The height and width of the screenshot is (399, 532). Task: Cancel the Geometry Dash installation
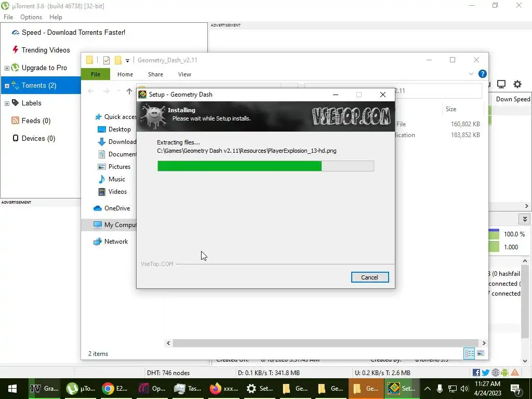369,277
